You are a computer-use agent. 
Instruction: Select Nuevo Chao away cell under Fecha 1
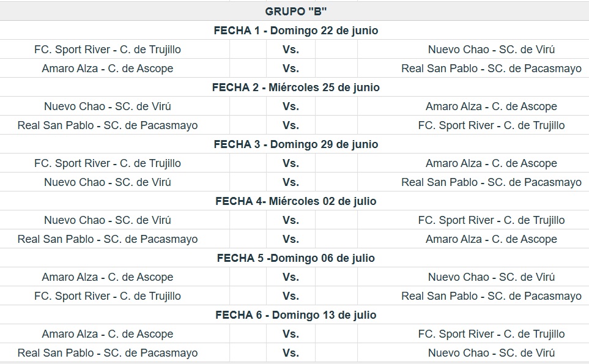point(473,49)
